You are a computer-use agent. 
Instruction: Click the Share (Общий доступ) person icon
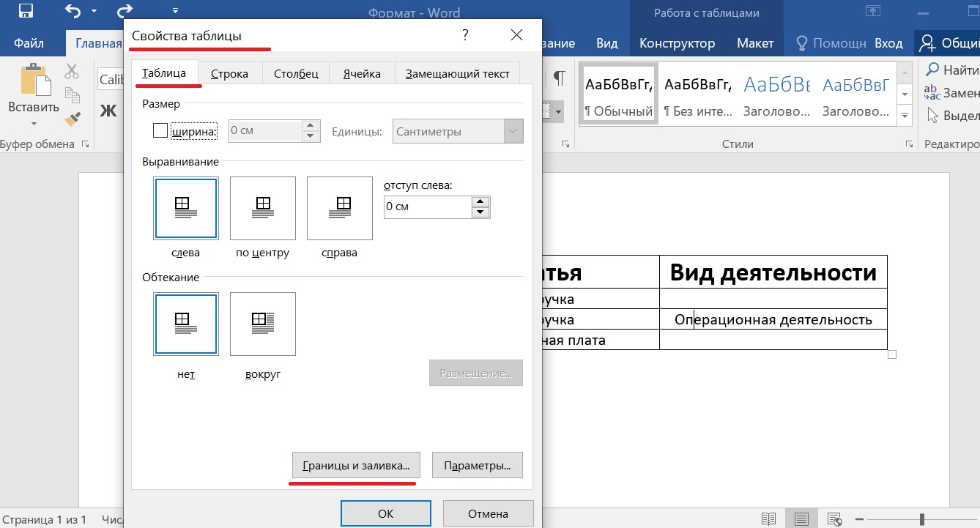point(928,42)
